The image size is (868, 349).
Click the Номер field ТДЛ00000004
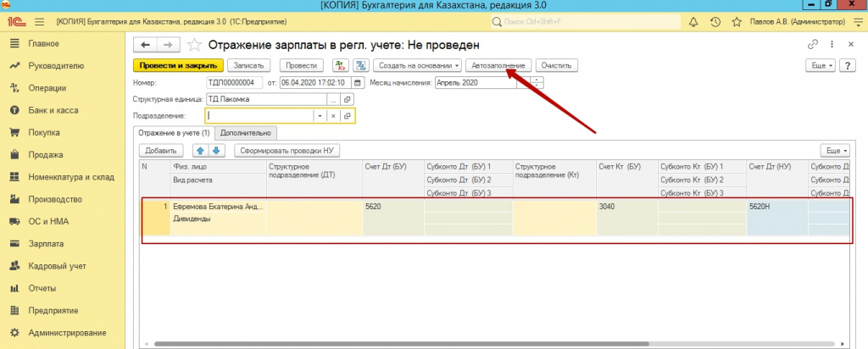(x=234, y=83)
